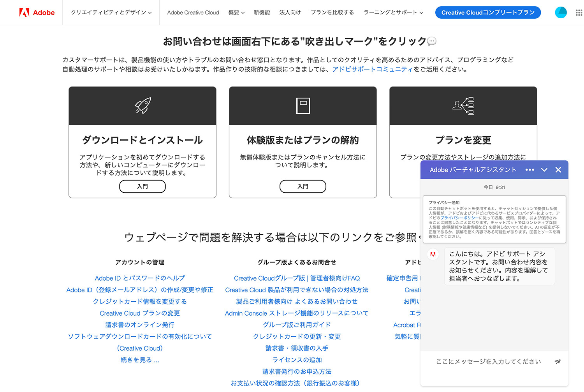Screen dimensions: 584x392
Task: Open プライバシーポリシー link in chat
Action: pyautogui.click(x=460, y=218)
